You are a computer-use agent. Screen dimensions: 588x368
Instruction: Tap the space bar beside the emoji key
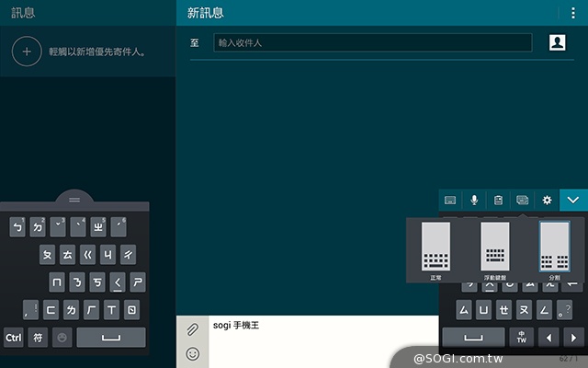(111, 338)
